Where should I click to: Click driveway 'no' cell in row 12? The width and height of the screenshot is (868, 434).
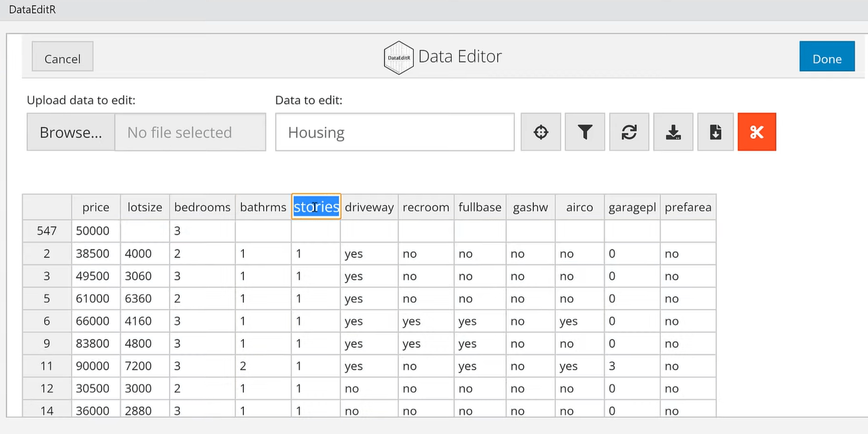(x=370, y=389)
